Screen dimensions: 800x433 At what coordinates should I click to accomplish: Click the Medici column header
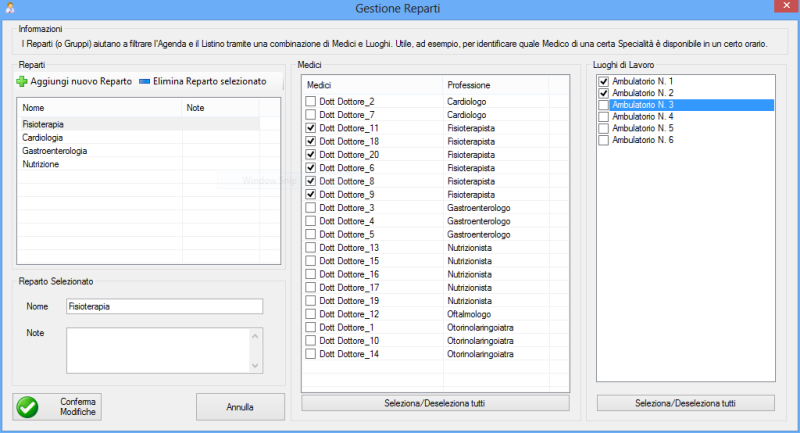point(372,85)
